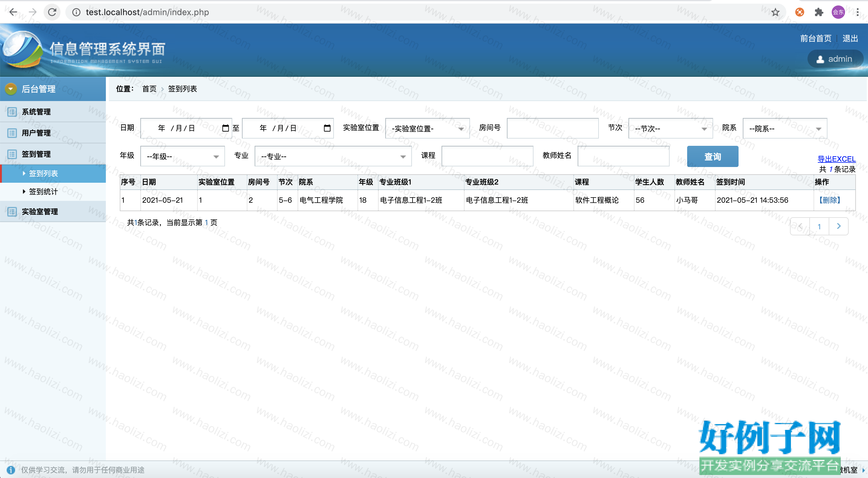Open the 专业 dropdown

[x=333, y=156]
